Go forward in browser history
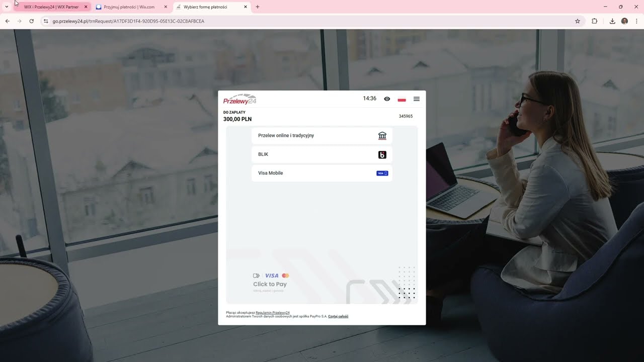This screenshot has width=644, height=362. 19,21
